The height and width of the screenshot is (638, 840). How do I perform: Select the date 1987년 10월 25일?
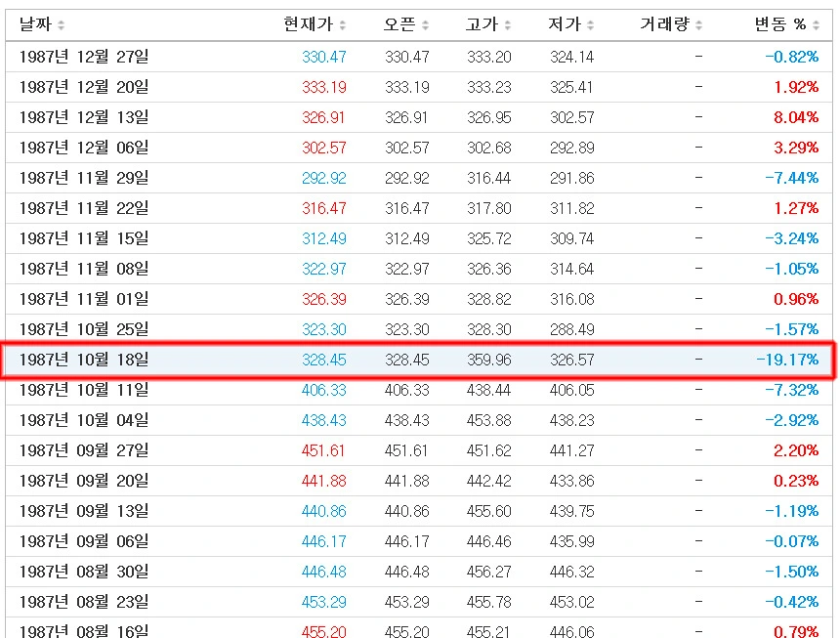(x=84, y=329)
